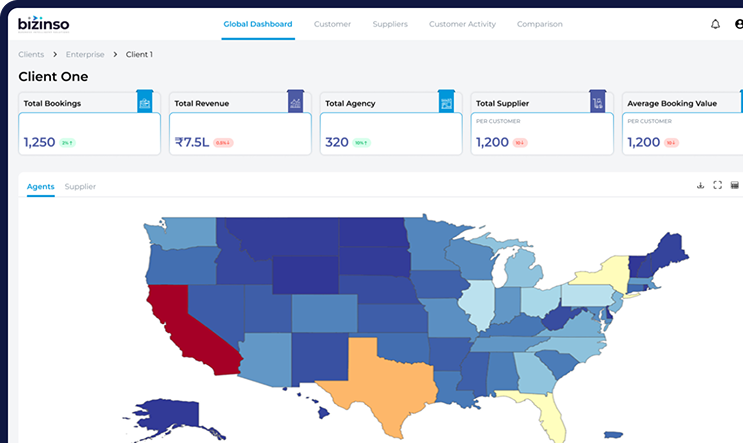Open the Comparison tab

click(x=540, y=24)
